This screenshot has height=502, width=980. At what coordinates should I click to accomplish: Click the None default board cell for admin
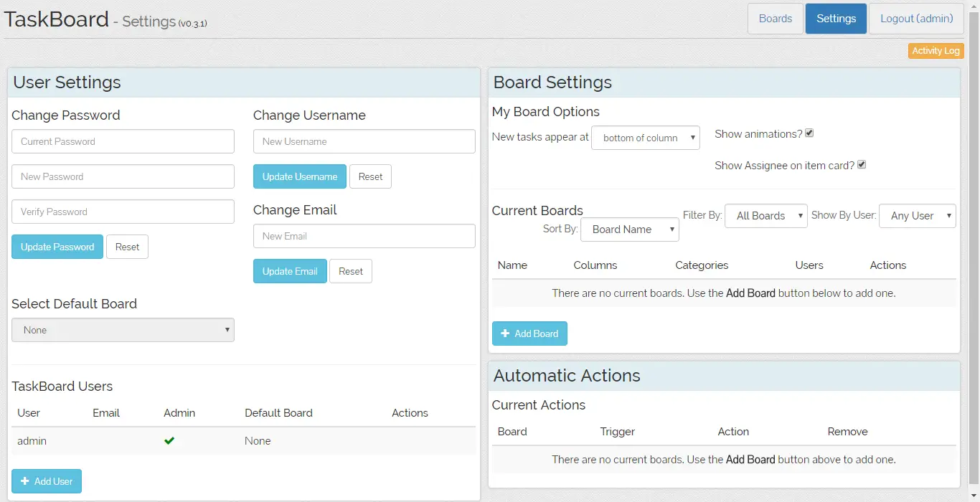coord(258,441)
